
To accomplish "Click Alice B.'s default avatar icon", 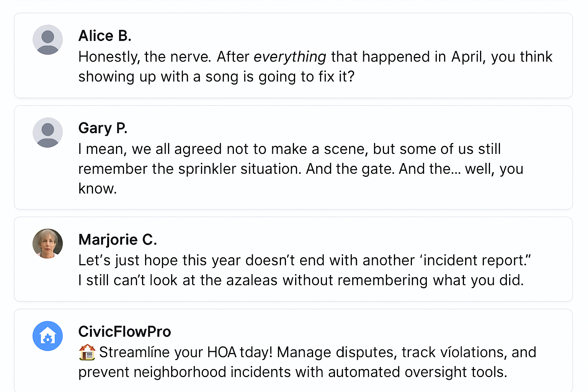I will (47, 40).
